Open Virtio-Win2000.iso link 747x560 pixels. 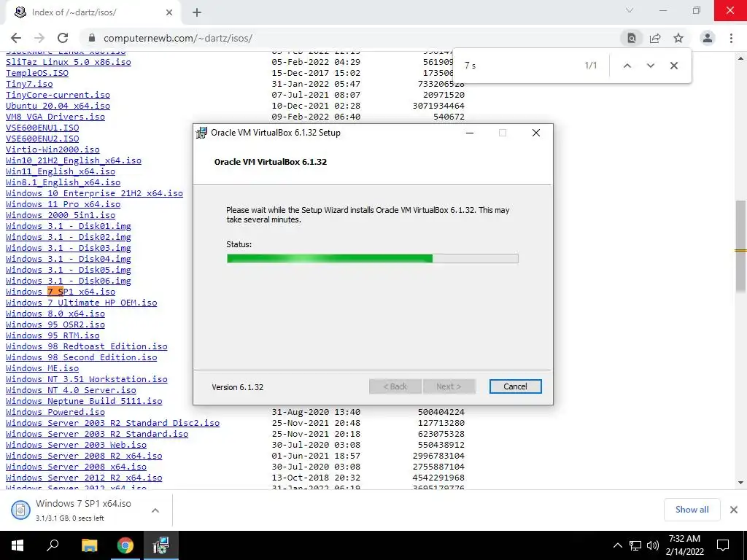(53, 149)
